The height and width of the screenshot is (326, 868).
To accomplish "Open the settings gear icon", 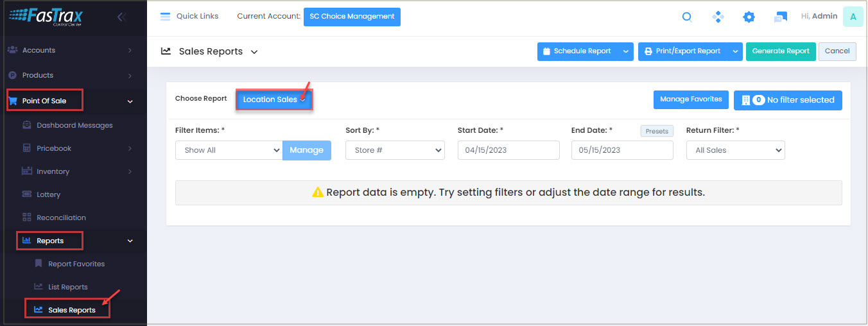I will tap(749, 17).
